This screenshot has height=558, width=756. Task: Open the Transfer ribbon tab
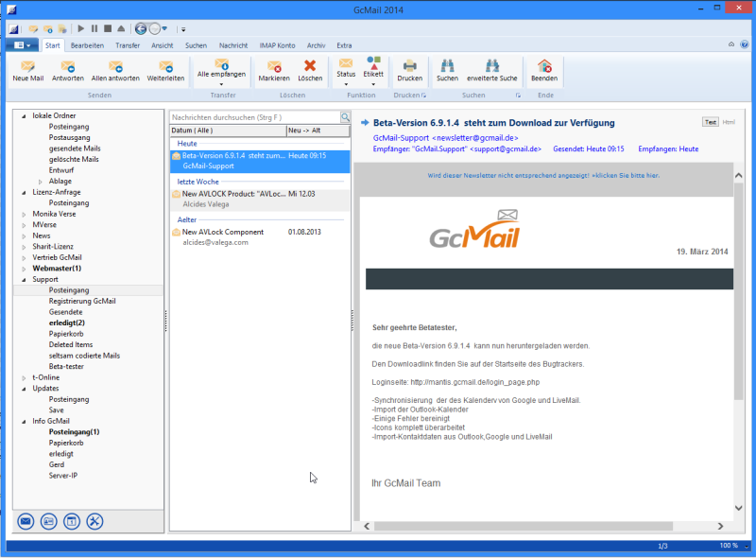coord(128,45)
